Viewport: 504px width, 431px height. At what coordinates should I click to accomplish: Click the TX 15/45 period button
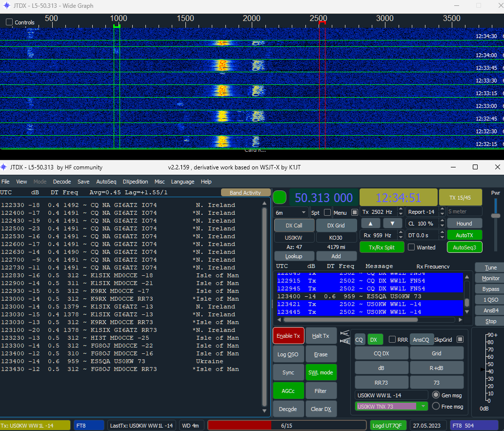[460, 197]
